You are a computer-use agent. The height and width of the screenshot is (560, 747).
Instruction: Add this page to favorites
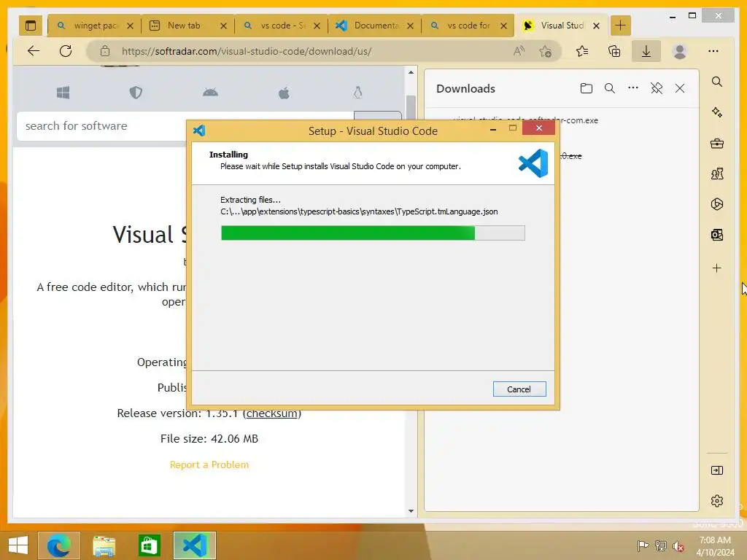point(546,51)
